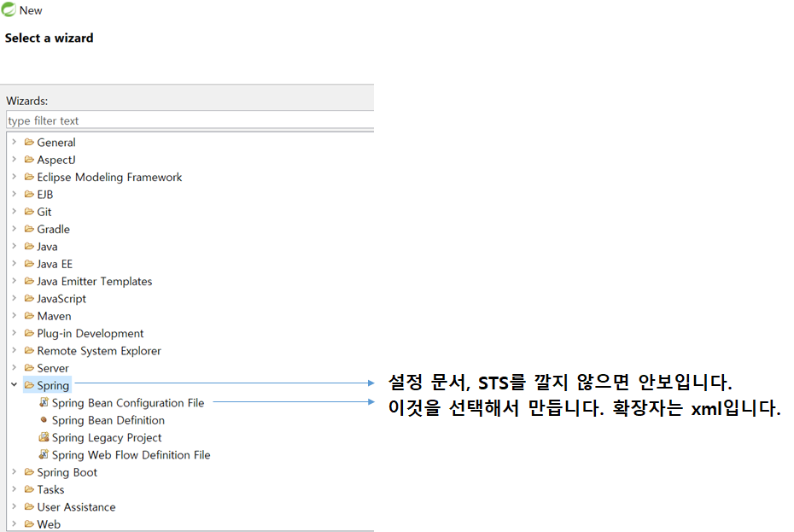Viewport: 794px width, 532px height.
Task: Click the Spring Legacy Project icon
Action: 44,437
